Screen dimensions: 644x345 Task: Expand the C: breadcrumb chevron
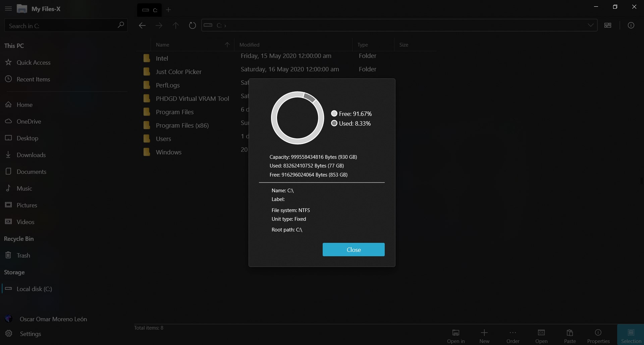225,25
